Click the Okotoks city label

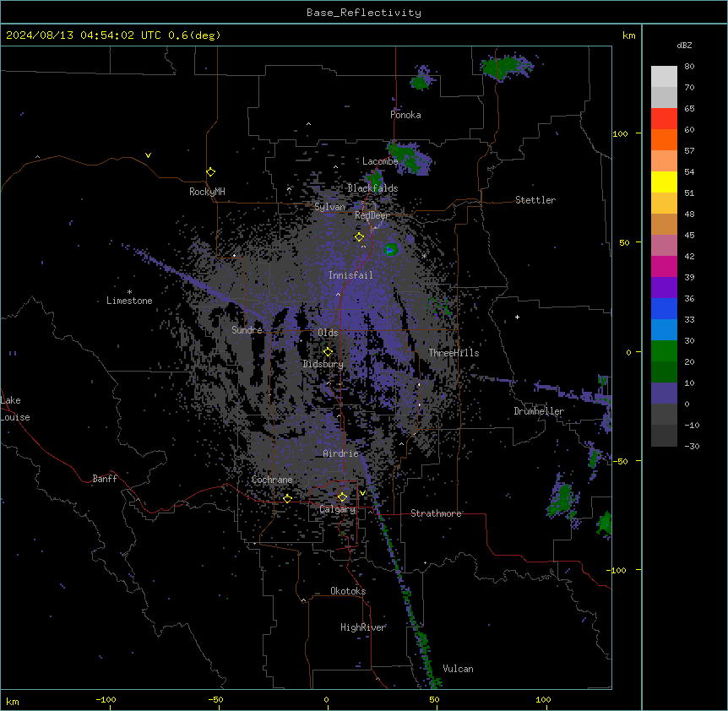pyautogui.click(x=348, y=591)
